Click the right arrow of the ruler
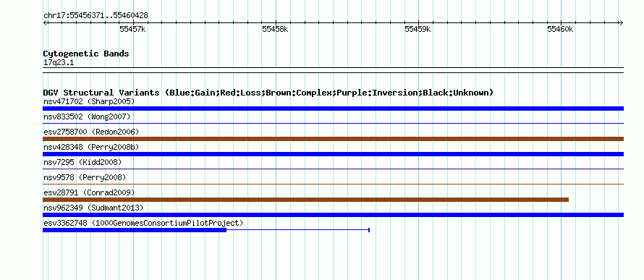The width and height of the screenshot is (644, 280). (x=621, y=23)
